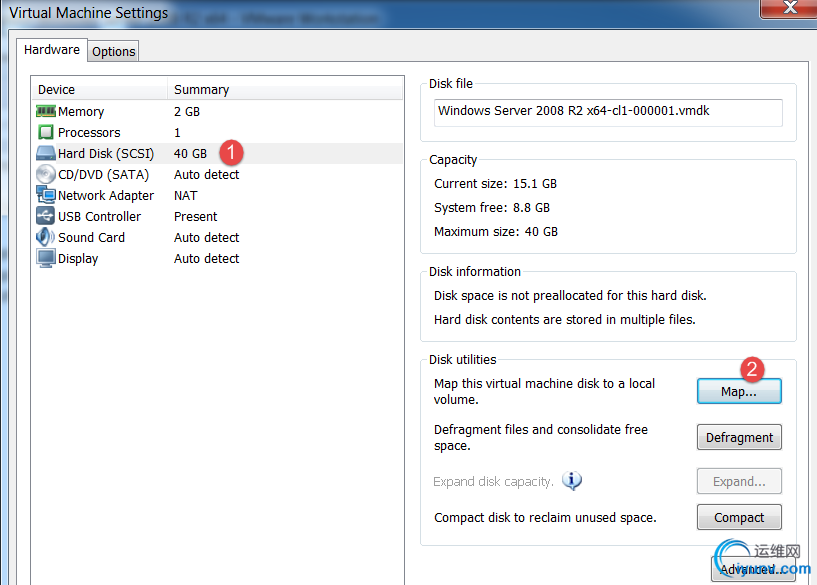Close the Virtual Machine Settings window
Viewport: 817px width, 585px height.
[789, 8]
